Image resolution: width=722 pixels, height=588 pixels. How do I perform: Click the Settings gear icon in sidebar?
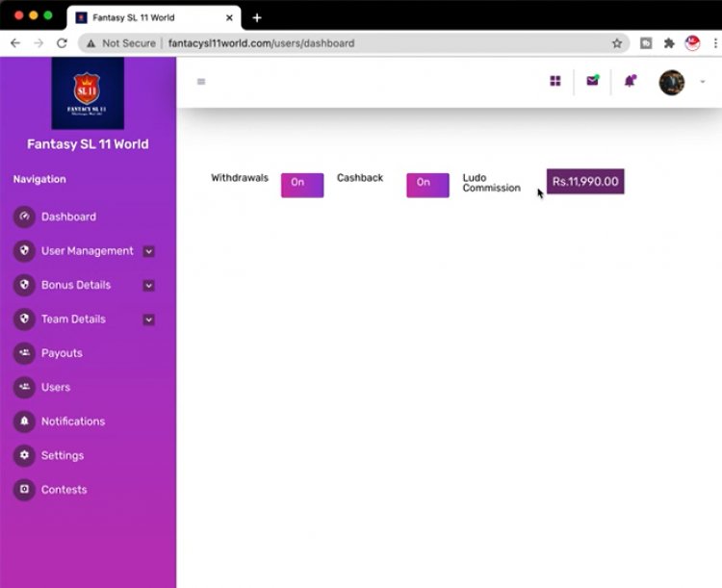point(24,455)
